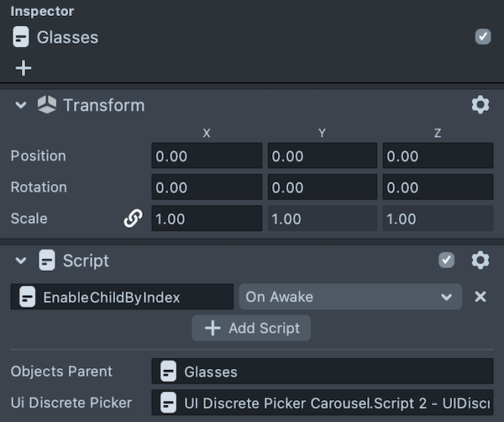Click the Glasses object icon in header

[x=21, y=37]
